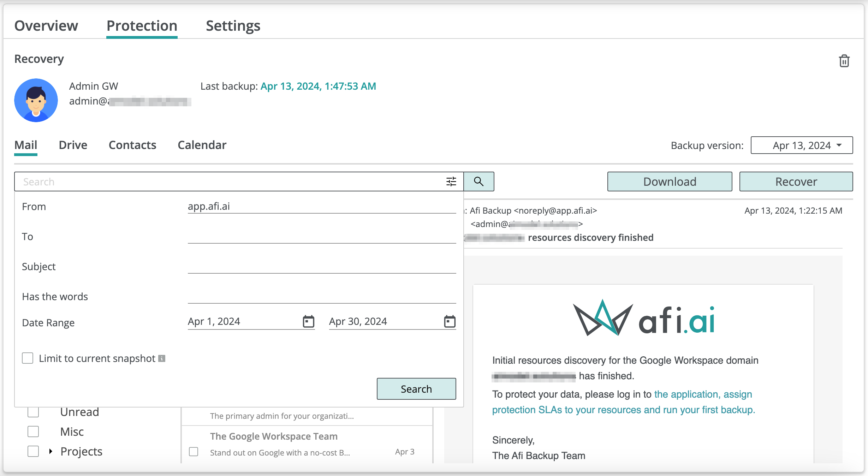The image size is (868, 476).
Task: Click the Last backup date link
Action: pos(318,86)
